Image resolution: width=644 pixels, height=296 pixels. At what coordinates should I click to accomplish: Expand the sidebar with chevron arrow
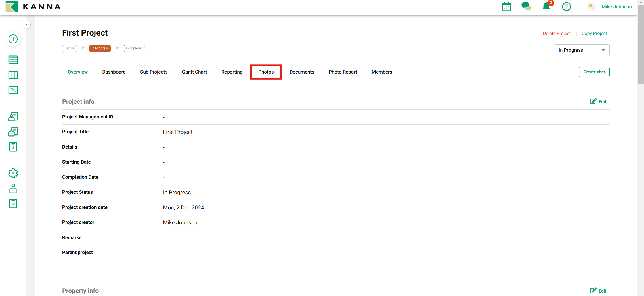coord(26,24)
